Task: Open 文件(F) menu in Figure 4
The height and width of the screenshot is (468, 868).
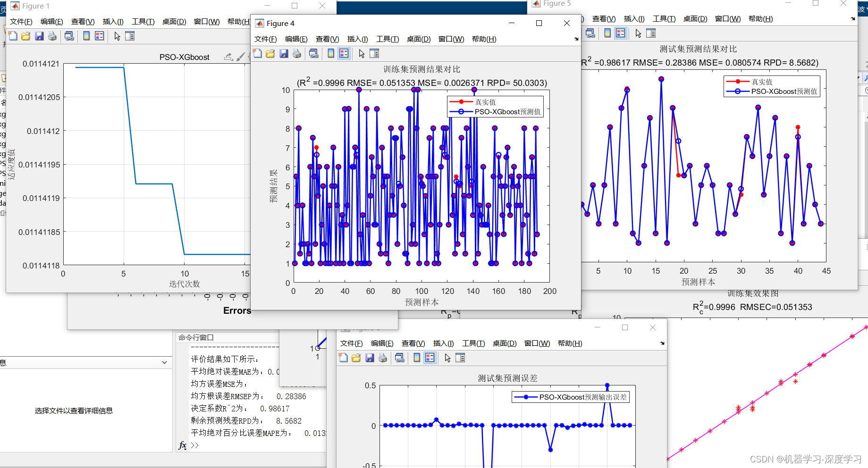Action: pos(266,39)
